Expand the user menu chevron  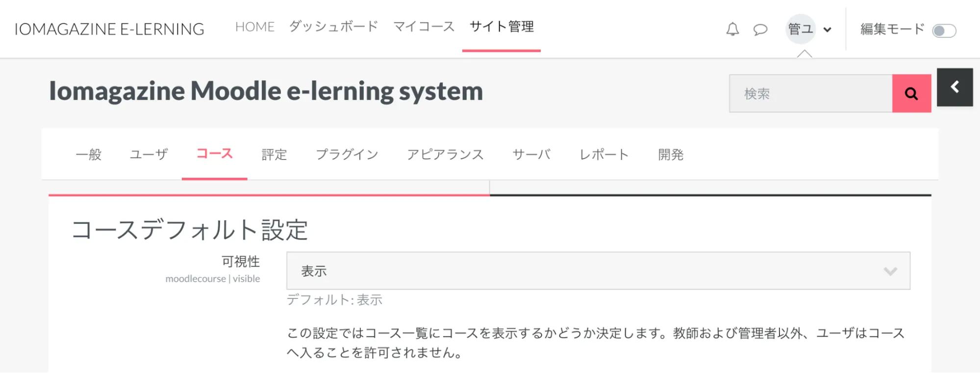(x=828, y=29)
